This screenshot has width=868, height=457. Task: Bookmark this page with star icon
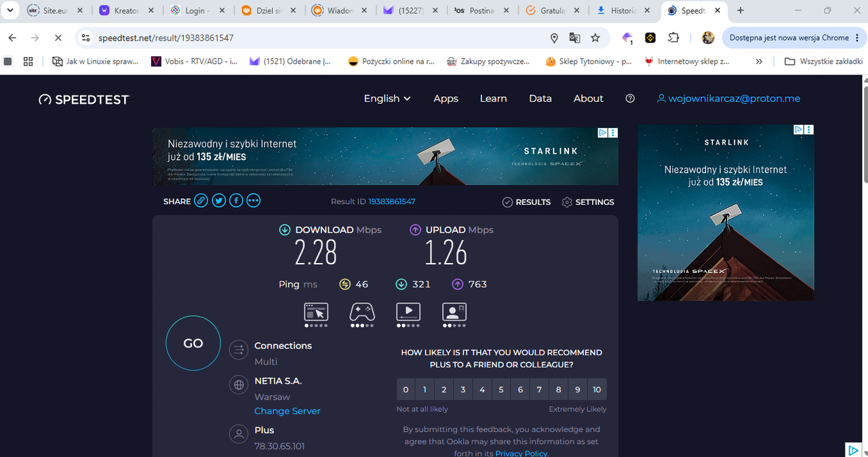595,38
